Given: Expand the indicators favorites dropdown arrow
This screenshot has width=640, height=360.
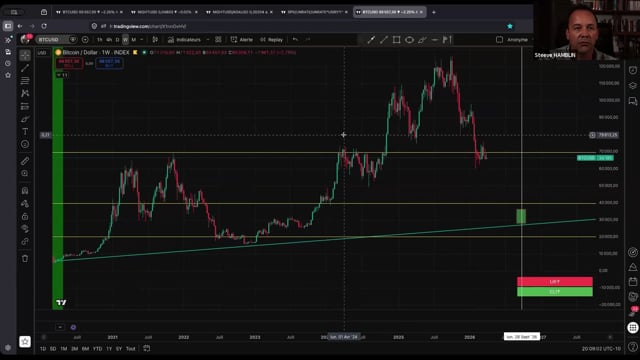Looking at the screenshot, I should 208,40.
